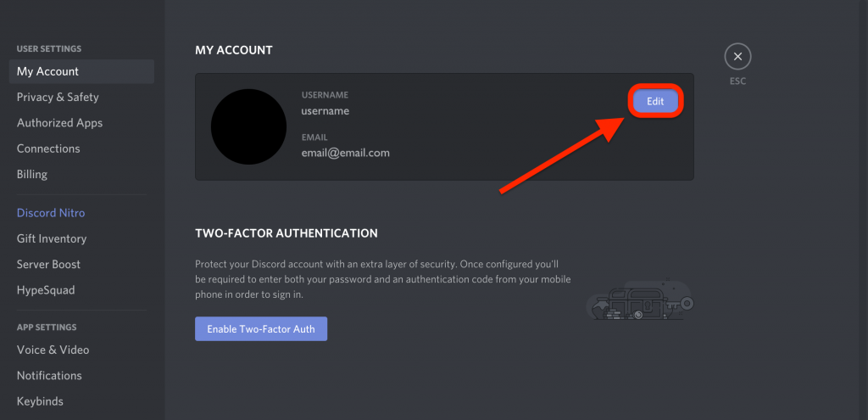This screenshot has height=420, width=868.
Task: Click the Edit account button
Action: coord(655,102)
